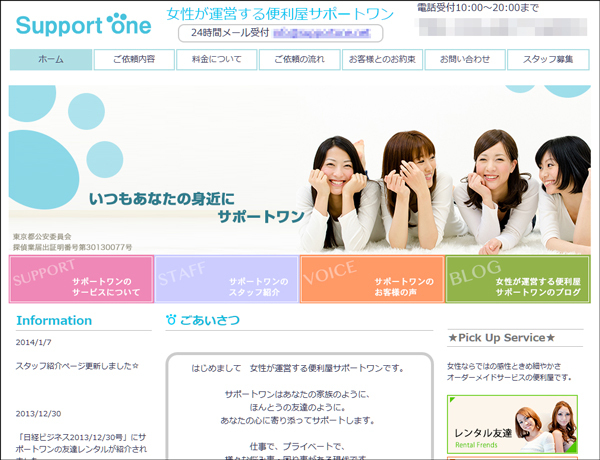Viewport: 600px width, 460px height.
Task: Open ご依頼の流れ navigation item
Action: [299, 59]
